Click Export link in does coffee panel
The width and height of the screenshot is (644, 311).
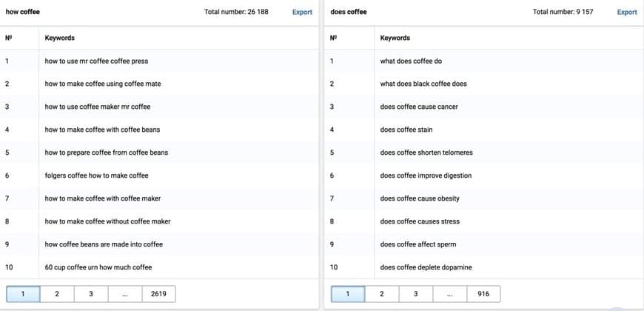pyautogui.click(x=626, y=12)
